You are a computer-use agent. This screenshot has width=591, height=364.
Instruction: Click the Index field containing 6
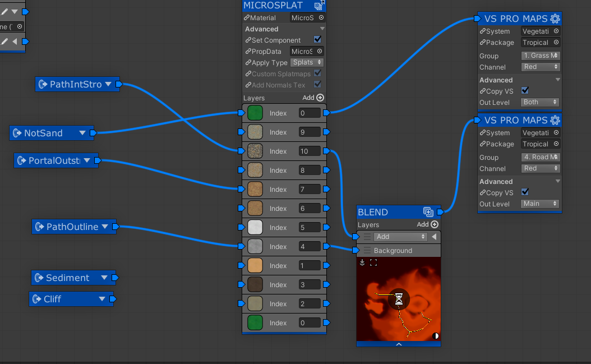(310, 209)
